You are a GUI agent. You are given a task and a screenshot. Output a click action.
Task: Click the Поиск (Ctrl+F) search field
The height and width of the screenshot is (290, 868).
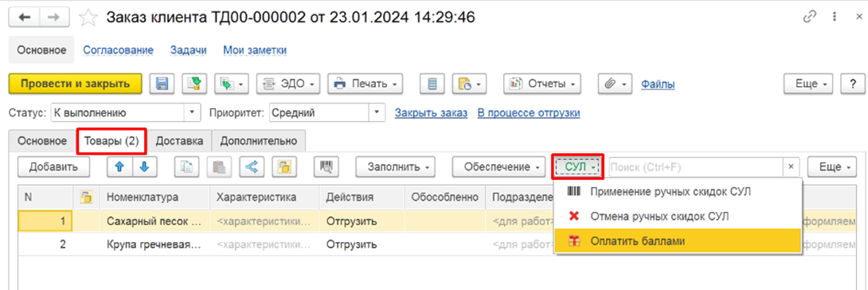click(697, 167)
